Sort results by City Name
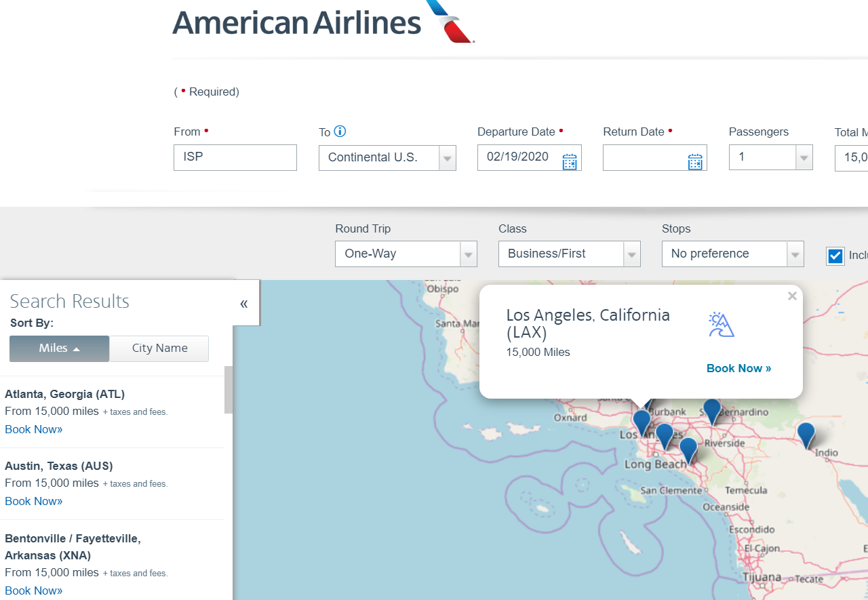Viewport: 868px width, 600px height. pos(159,348)
